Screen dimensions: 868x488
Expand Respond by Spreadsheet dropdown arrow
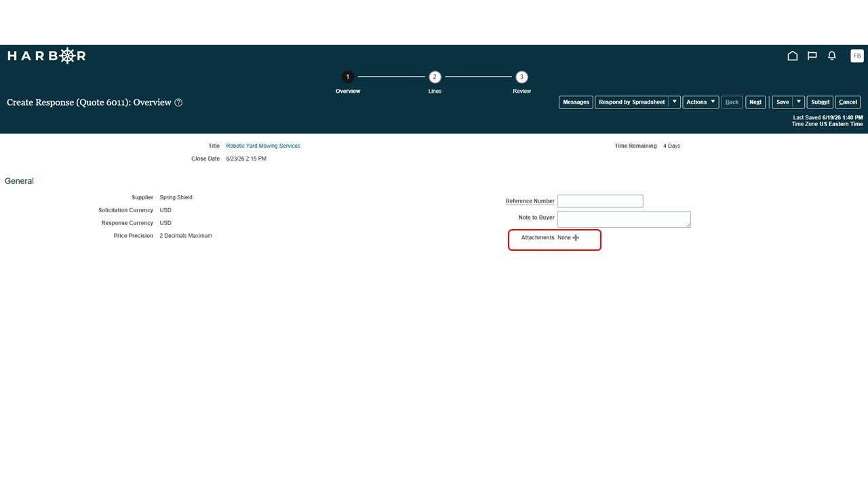point(675,102)
